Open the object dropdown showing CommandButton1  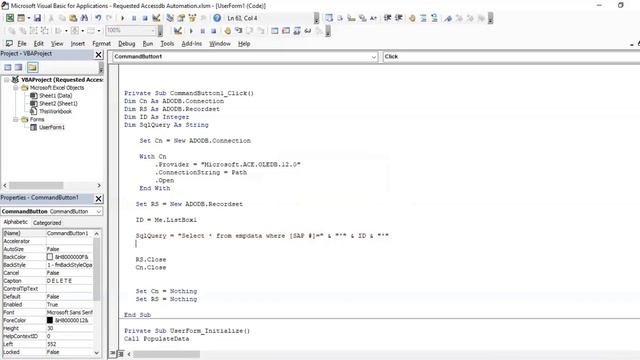pos(373,57)
